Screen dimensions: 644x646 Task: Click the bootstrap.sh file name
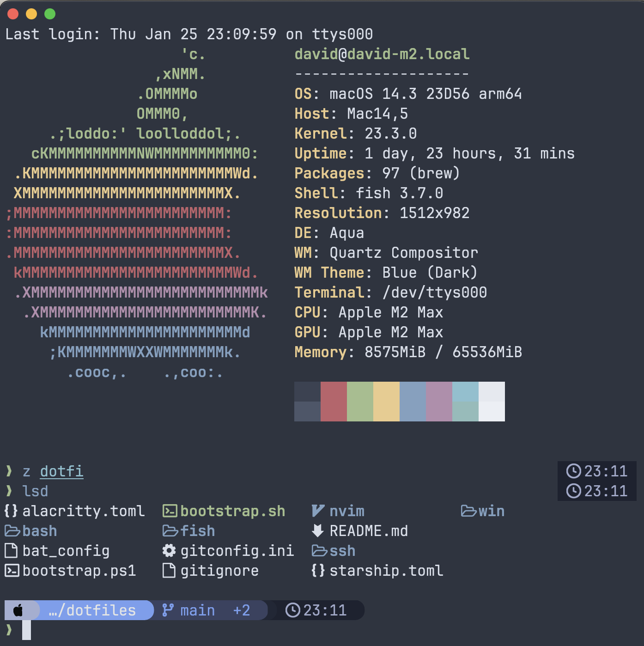(x=233, y=511)
